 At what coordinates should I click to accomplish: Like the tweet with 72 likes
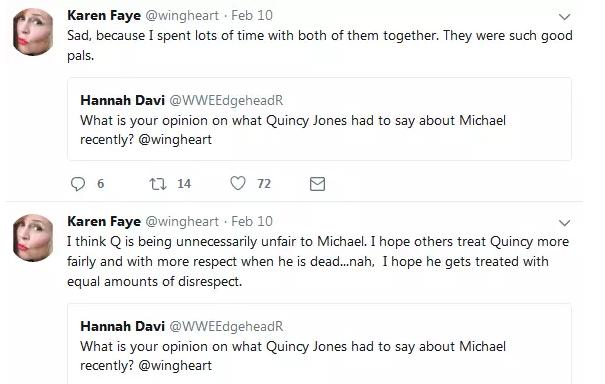coord(238,183)
